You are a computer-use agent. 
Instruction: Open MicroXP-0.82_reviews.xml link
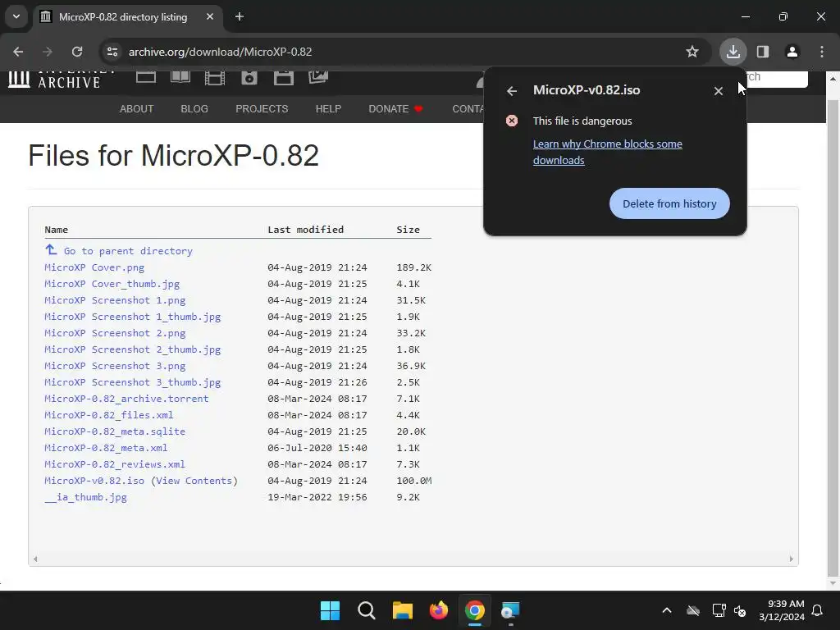[115, 464]
